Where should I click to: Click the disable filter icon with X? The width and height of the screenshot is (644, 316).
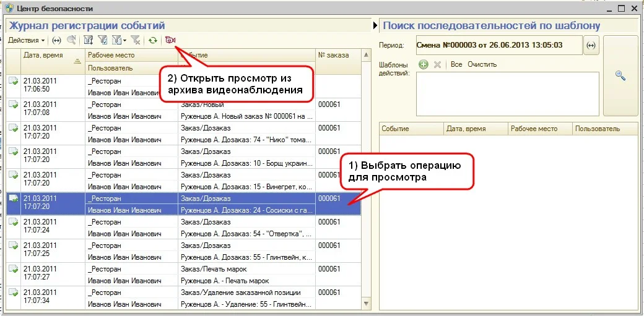click(x=136, y=40)
